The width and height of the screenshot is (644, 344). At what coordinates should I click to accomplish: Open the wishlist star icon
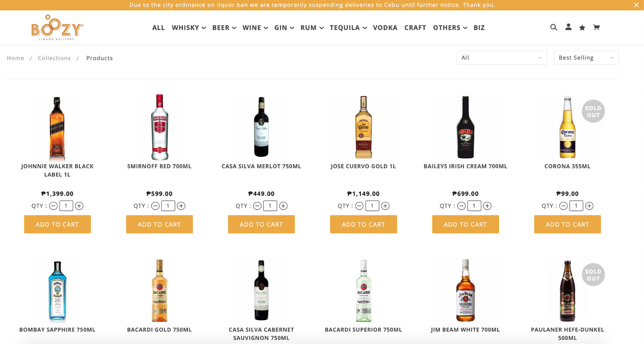coord(582,28)
